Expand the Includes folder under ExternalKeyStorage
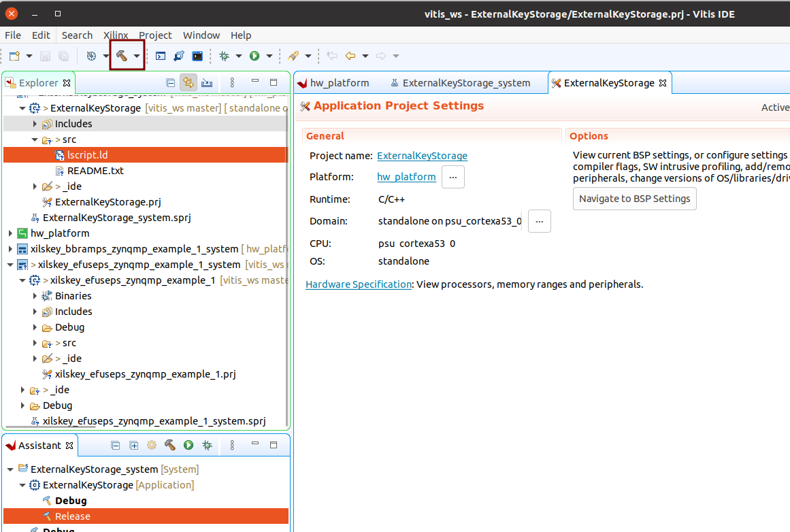This screenshot has height=532, width=790. [x=35, y=124]
